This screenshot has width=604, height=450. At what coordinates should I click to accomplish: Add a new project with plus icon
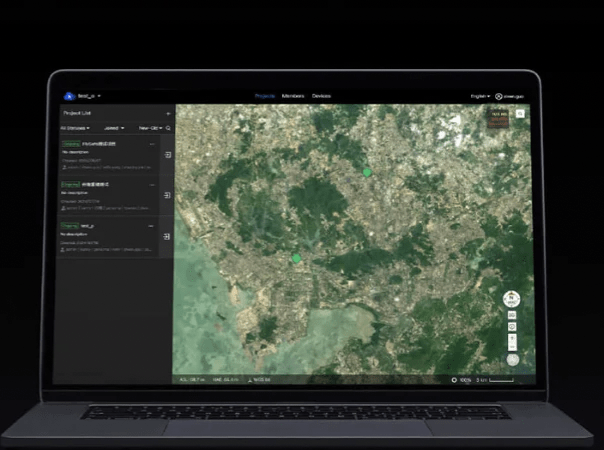pos(168,114)
